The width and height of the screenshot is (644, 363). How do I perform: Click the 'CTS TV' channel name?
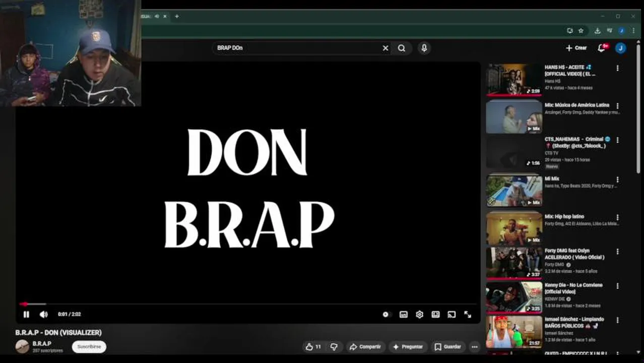click(551, 153)
